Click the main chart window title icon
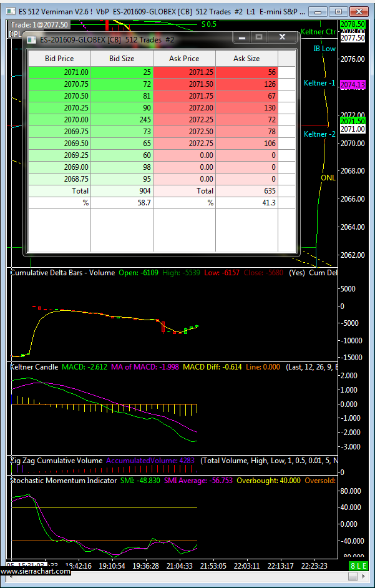The image size is (375, 588). (11, 11)
